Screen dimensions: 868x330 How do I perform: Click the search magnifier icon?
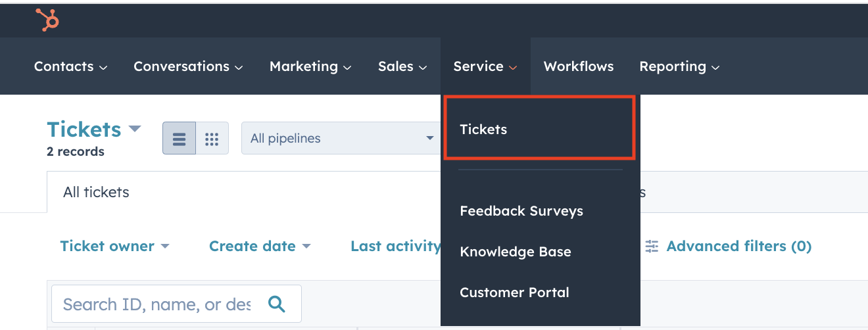(x=277, y=304)
